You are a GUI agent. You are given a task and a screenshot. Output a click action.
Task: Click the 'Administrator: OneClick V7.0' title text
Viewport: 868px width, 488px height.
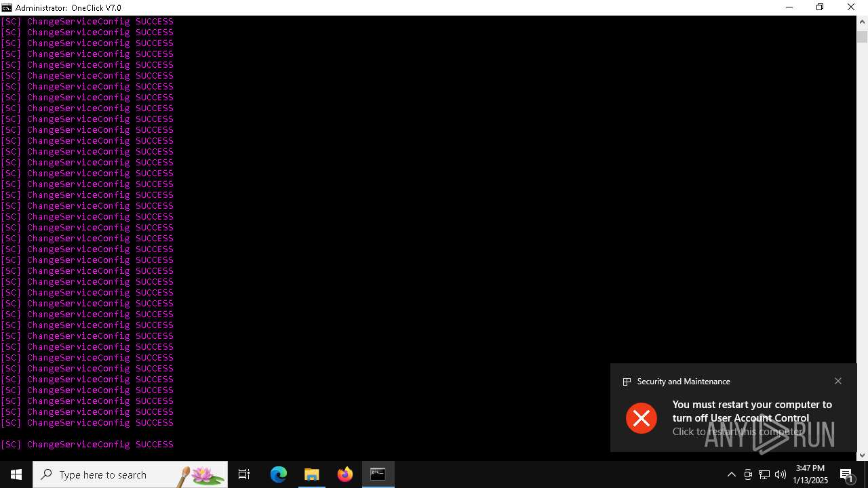[x=68, y=7]
